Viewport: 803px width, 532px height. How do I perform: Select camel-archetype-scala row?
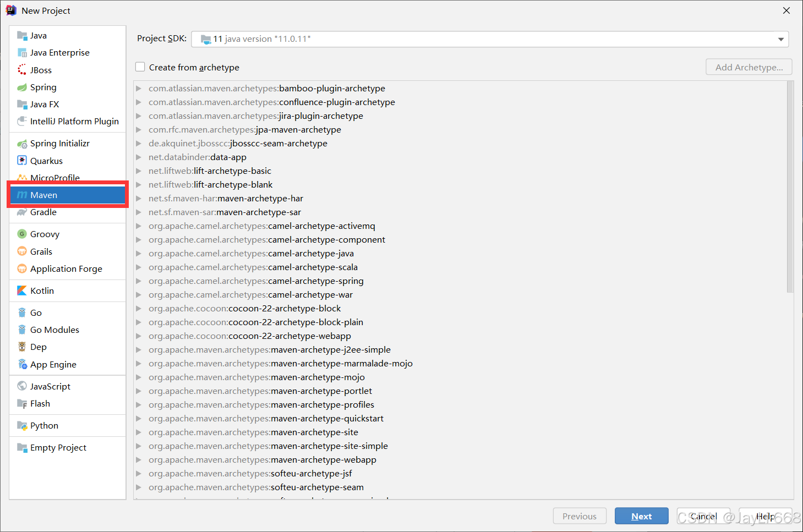[253, 267]
